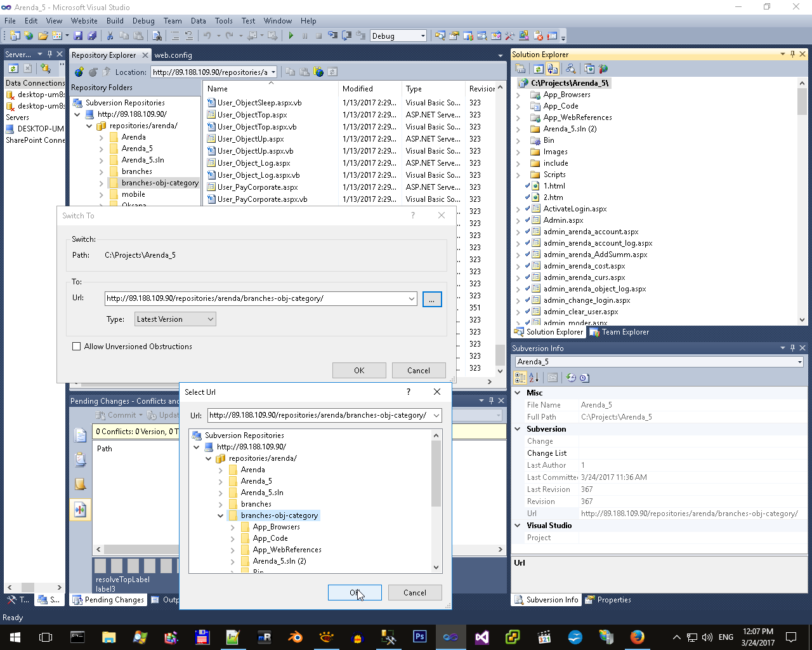Click Cancel in the Switch To dialog
This screenshot has height=650, width=812.
point(419,370)
